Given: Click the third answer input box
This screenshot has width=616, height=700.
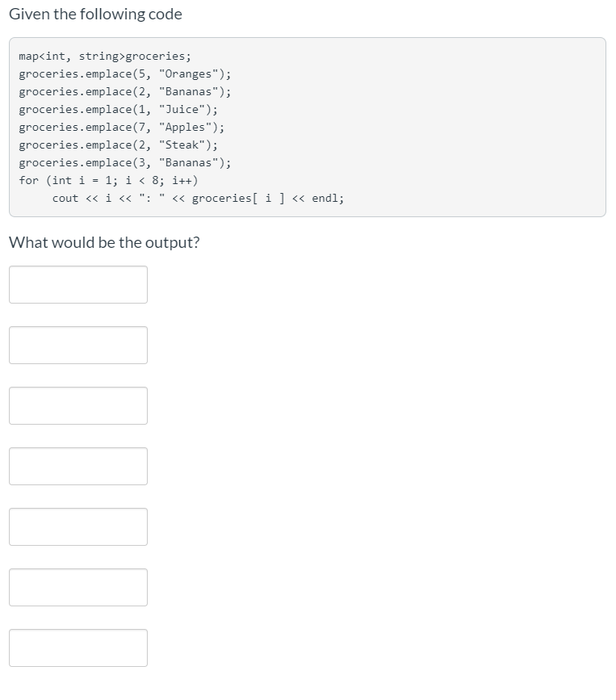Looking at the screenshot, I should click(x=78, y=404).
